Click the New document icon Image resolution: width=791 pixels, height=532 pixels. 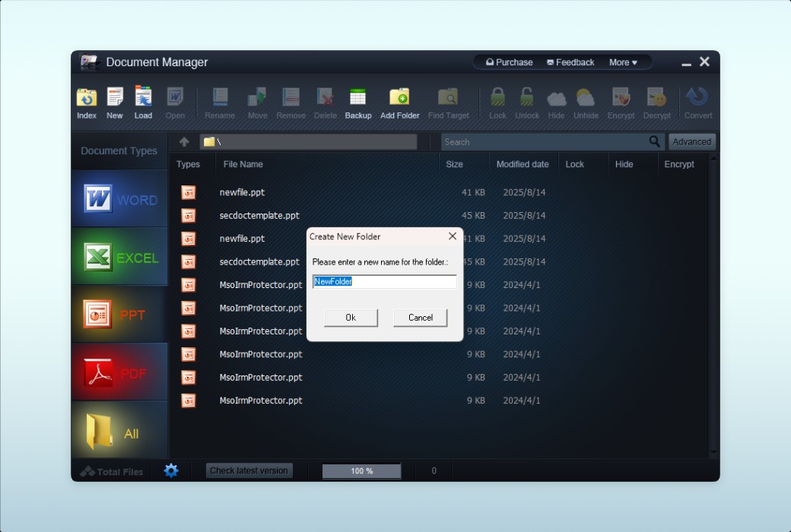pos(115,98)
